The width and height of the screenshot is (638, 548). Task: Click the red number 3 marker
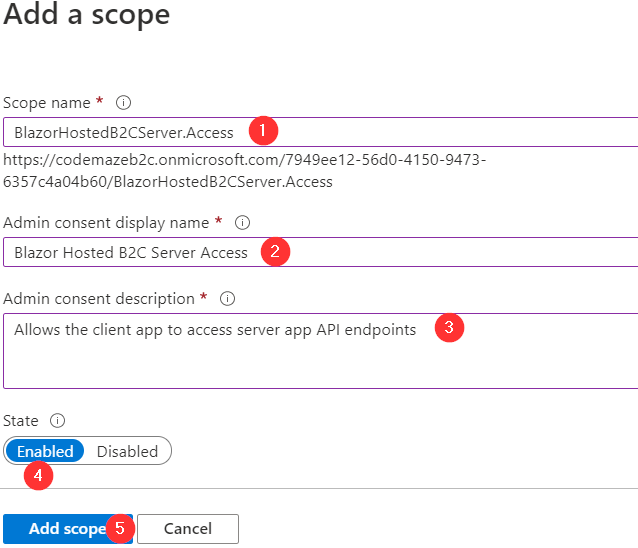(449, 328)
